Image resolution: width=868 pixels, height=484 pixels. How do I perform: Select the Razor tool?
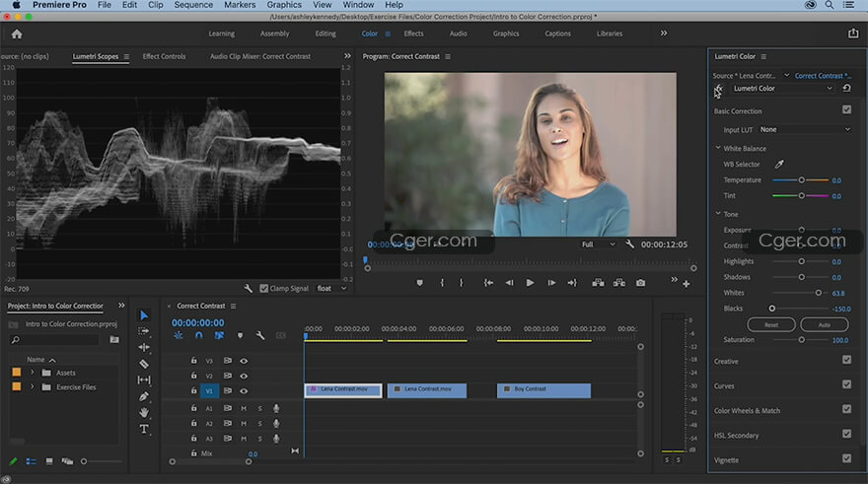tap(144, 364)
